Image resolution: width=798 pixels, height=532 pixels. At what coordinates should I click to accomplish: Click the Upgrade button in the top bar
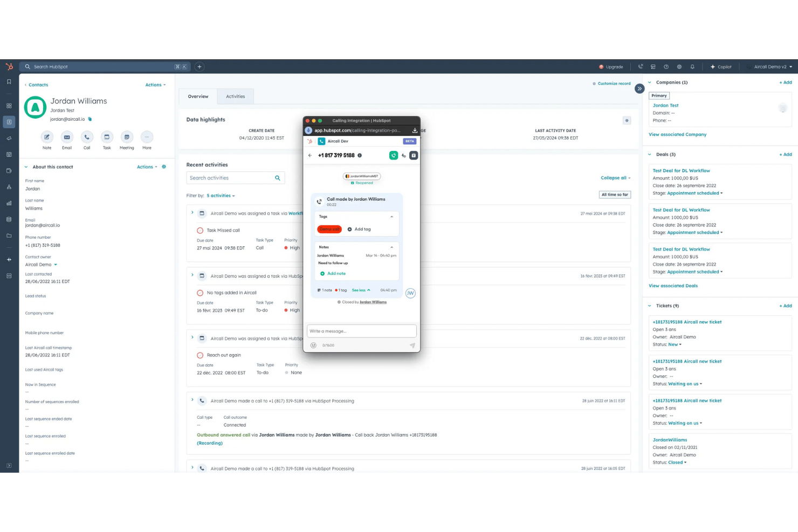[611, 67]
